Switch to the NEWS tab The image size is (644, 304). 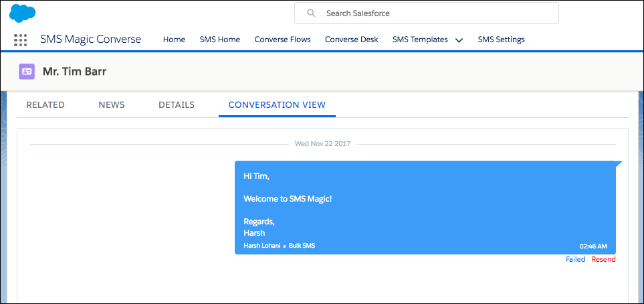pyautogui.click(x=112, y=105)
